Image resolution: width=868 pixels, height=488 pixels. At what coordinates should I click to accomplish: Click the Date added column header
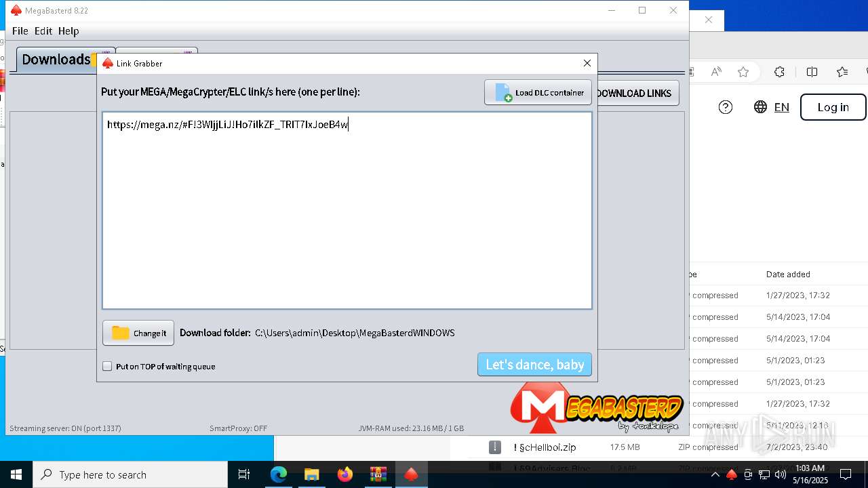(x=788, y=274)
